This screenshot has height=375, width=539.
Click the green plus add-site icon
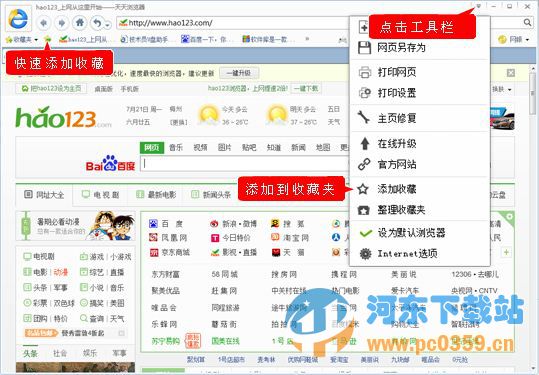(x=506, y=252)
